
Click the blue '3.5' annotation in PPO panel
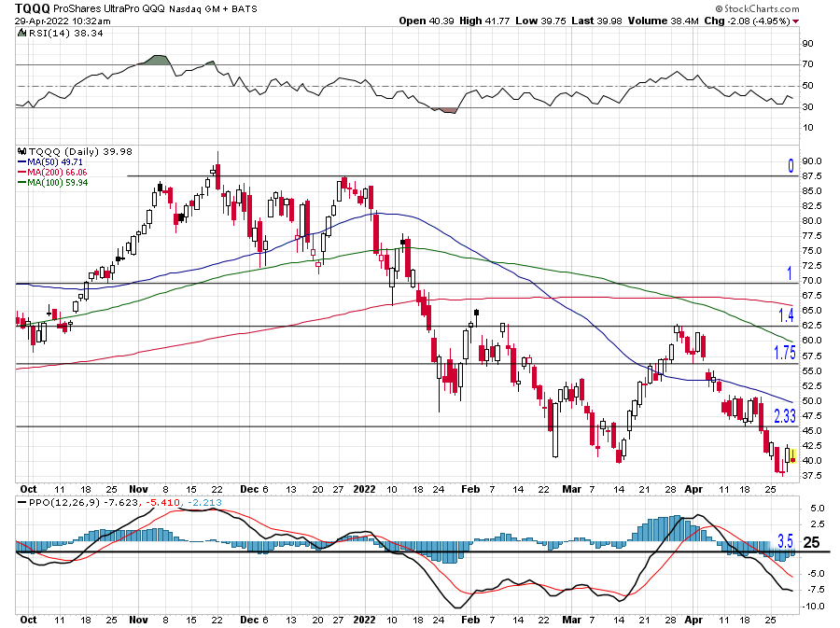(785, 541)
